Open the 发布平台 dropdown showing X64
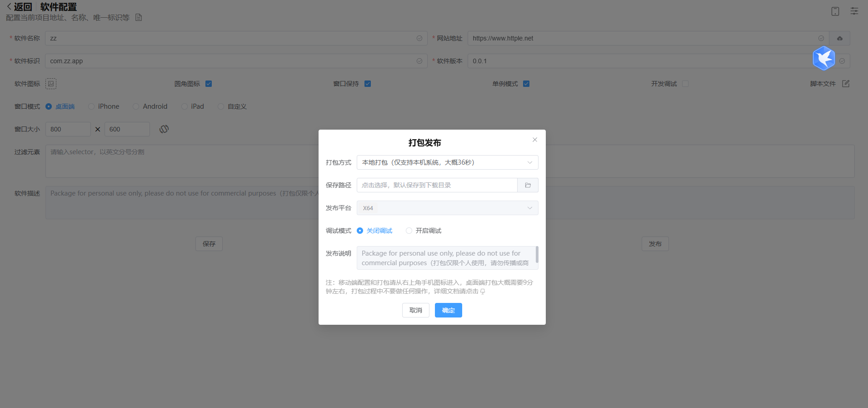Viewport: 868px width, 408px height. (x=448, y=208)
